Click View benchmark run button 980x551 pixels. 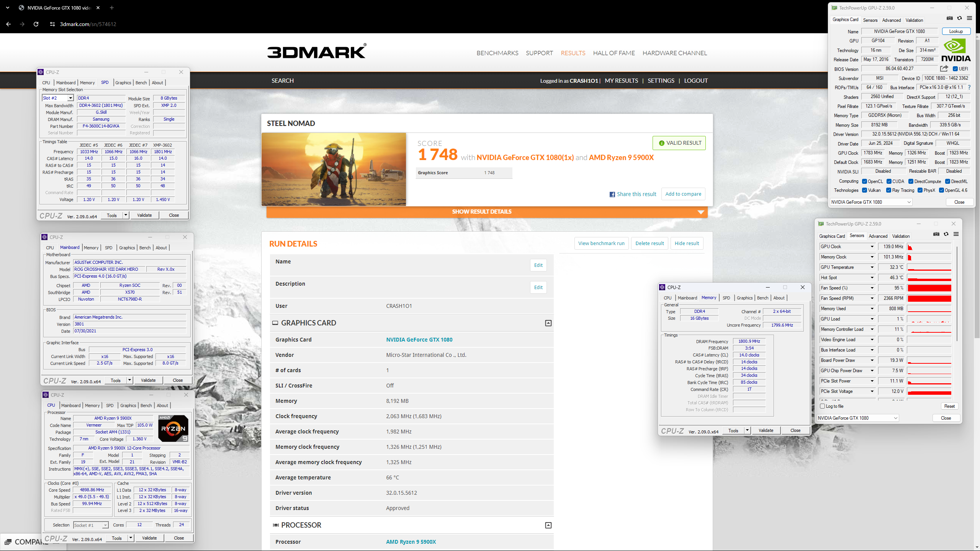[601, 244]
